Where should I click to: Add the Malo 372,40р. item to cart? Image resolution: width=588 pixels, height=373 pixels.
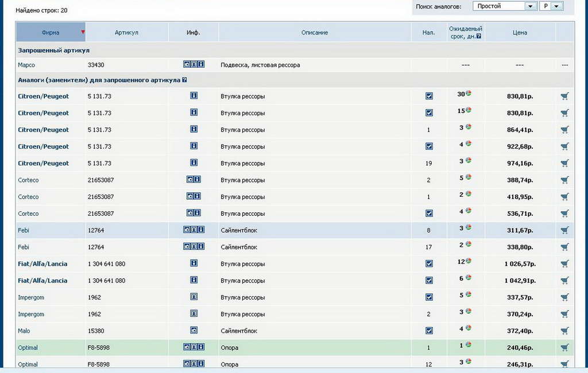564,331
